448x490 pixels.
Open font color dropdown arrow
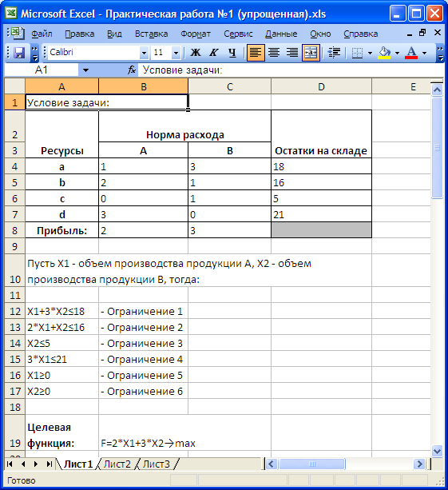(424, 53)
